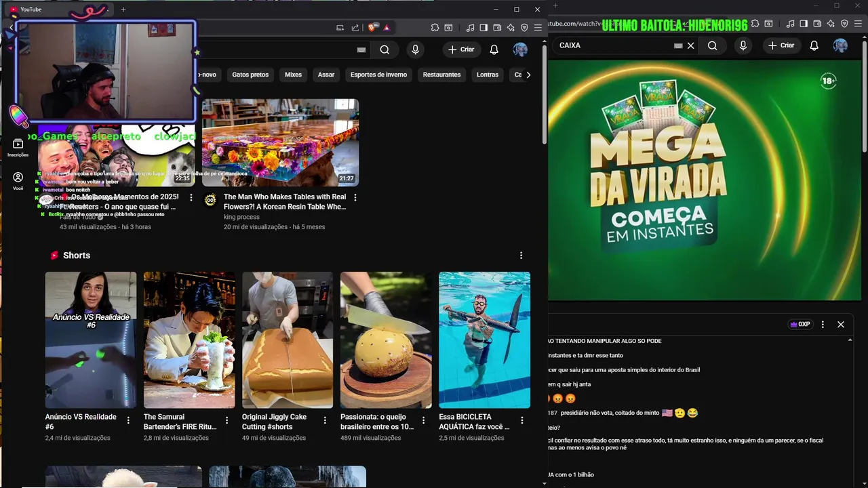Open Brave hamburger menu in left window
This screenshot has height=488, width=868.
pyautogui.click(x=538, y=28)
